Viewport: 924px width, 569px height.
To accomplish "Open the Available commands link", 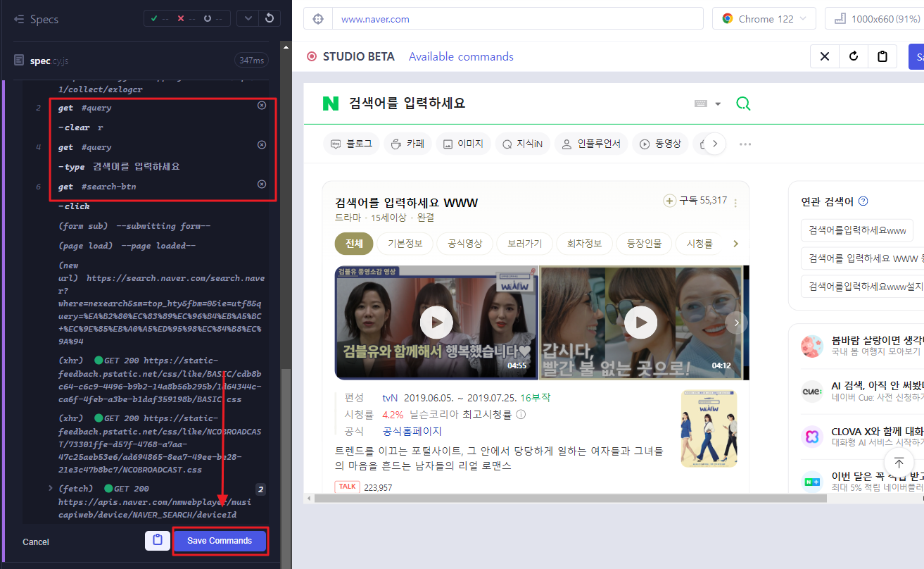I will pos(461,56).
